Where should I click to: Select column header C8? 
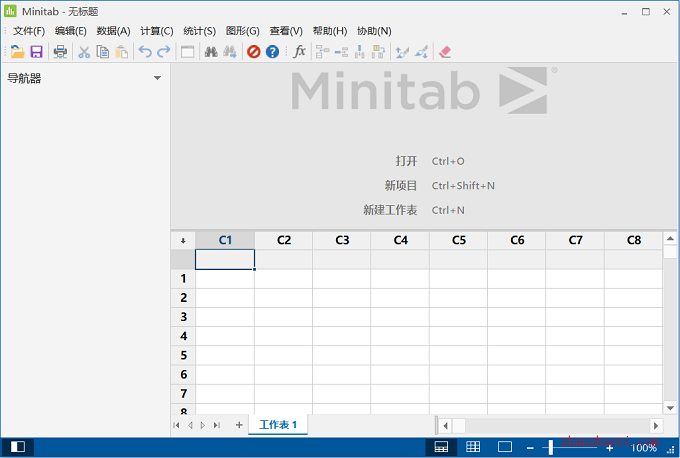(633, 240)
